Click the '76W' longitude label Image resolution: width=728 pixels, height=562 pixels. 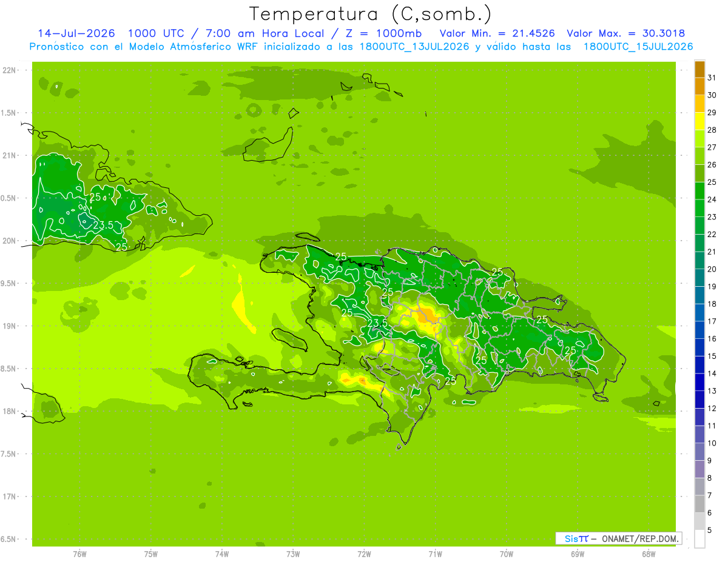(x=79, y=554)
